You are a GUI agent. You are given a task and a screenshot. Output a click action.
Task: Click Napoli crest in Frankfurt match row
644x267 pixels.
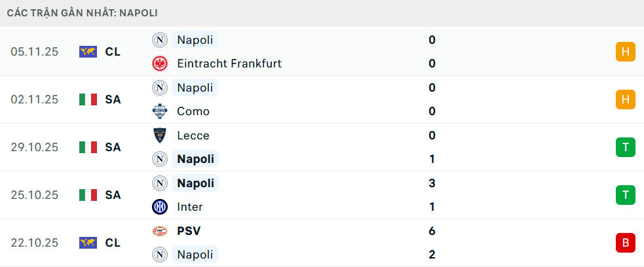(x=159, y=40)
